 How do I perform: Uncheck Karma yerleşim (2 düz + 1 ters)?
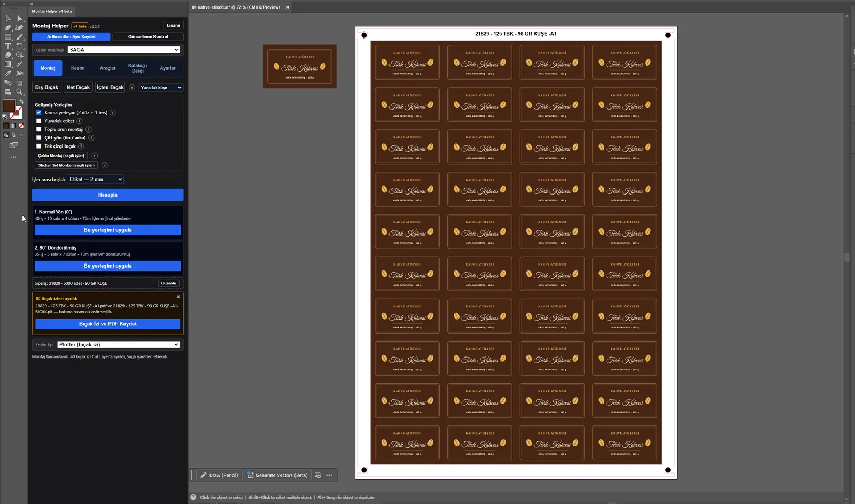pyautogui.click(x=38, y=113)
